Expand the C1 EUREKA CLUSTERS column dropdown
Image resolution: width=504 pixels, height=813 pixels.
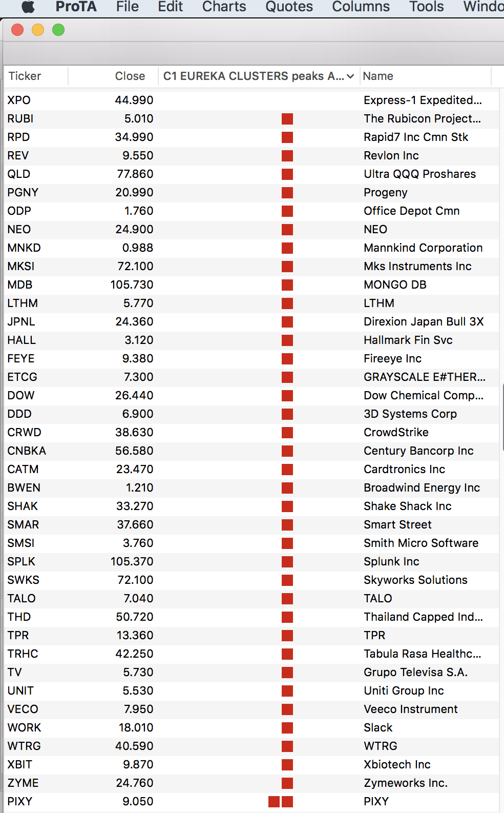[x=350, y=76]
